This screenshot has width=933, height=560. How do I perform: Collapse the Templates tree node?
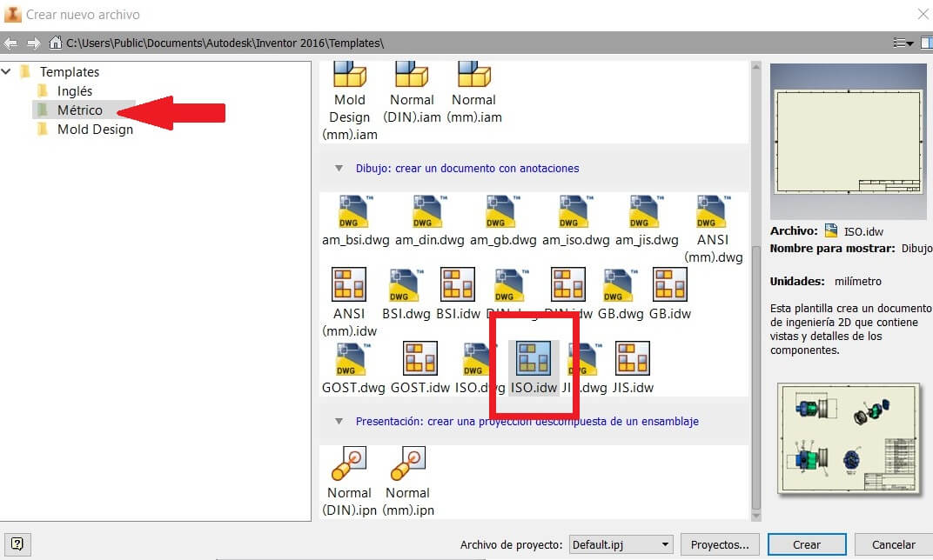7,72
